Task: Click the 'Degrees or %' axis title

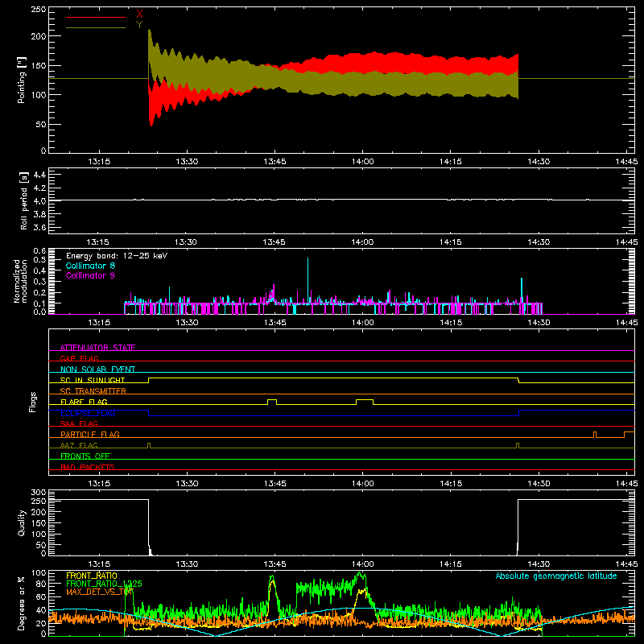Action: point(22,603)
